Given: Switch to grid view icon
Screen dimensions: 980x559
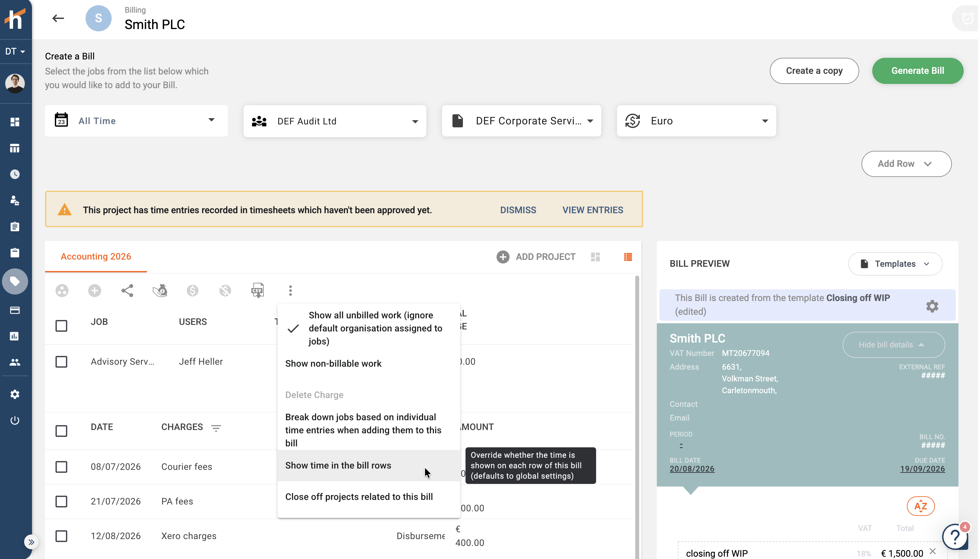Looking at the screenshot, I should click(x=595, y=257).
